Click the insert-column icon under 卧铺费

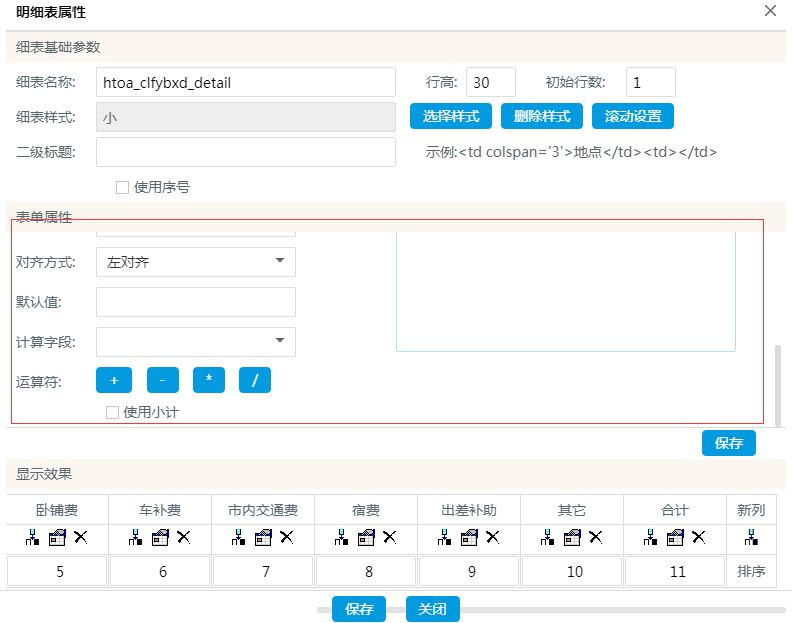click(x=32, y=537)
